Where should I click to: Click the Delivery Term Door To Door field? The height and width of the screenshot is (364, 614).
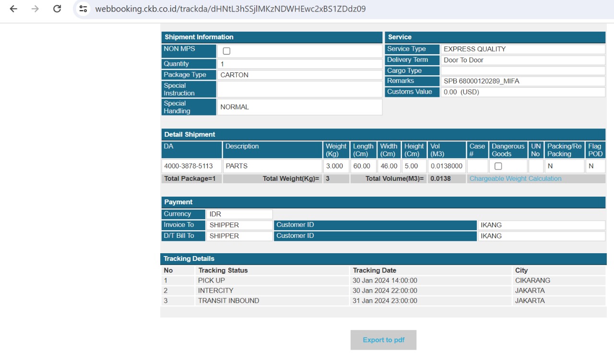pyautogui.click(x=522, y=60)
